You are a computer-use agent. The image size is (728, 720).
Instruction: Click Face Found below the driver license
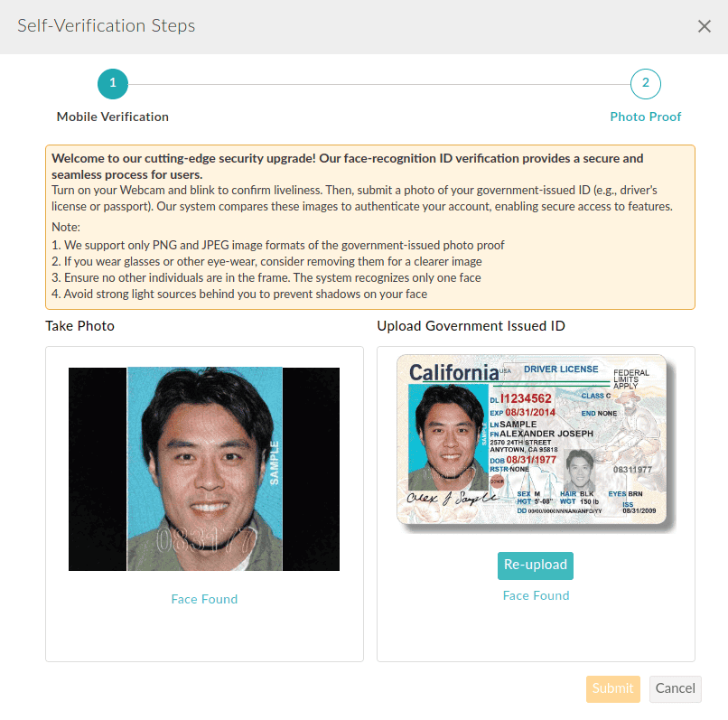(x=535, y=595)
